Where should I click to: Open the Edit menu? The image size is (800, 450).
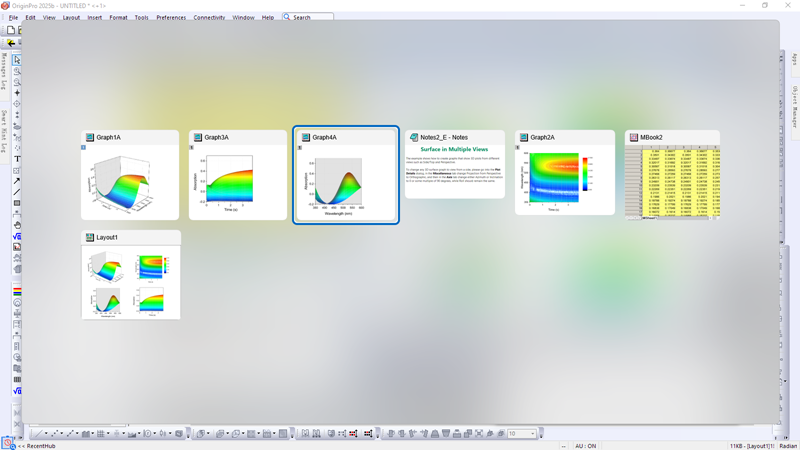(31, 17)
